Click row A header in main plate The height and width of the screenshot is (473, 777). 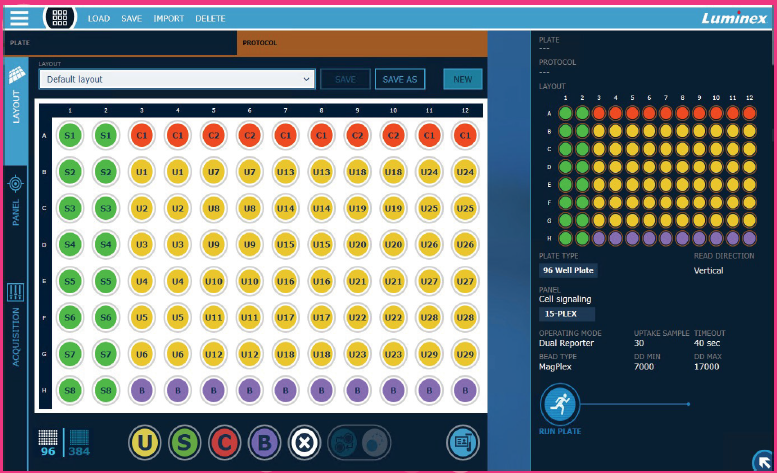45,136
